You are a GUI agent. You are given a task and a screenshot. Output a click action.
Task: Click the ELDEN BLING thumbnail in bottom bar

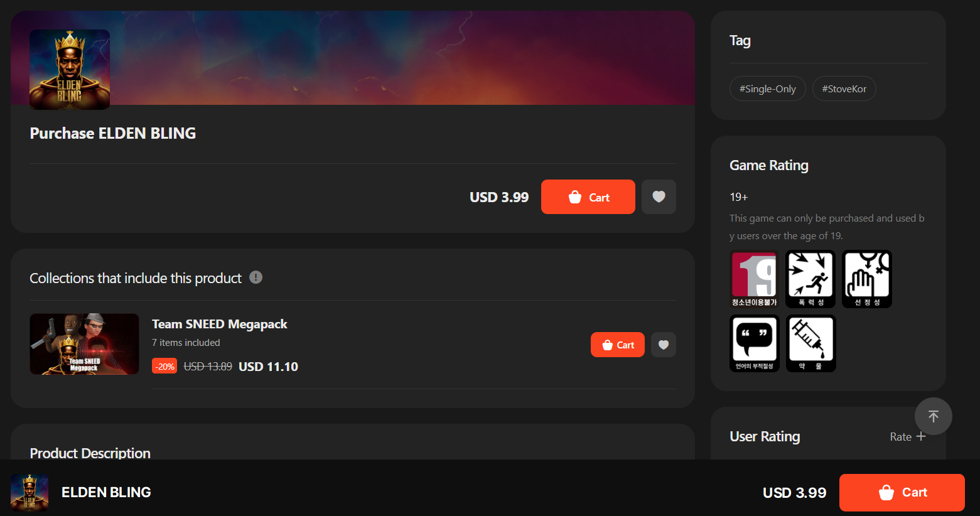coord(30,493)
